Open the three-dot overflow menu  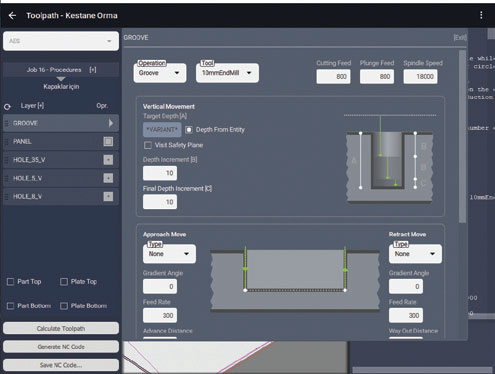[481, 15]
